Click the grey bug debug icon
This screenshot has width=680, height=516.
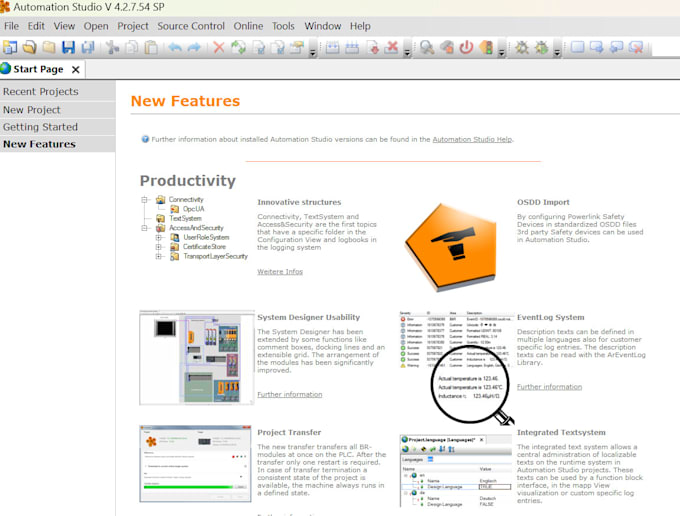[522, 47]
